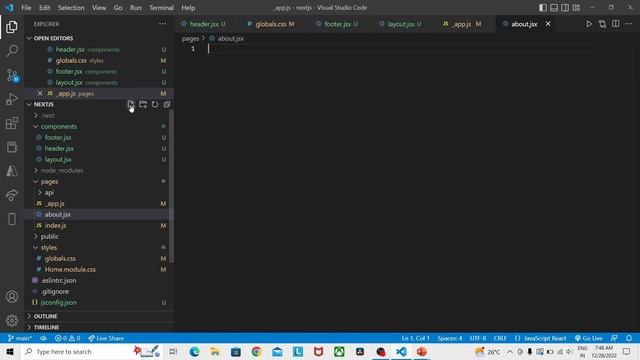The height and width of the screenshot is (360, 640).
Task: Switch to the header.jsx tab
Action: [x=203, y=24]
